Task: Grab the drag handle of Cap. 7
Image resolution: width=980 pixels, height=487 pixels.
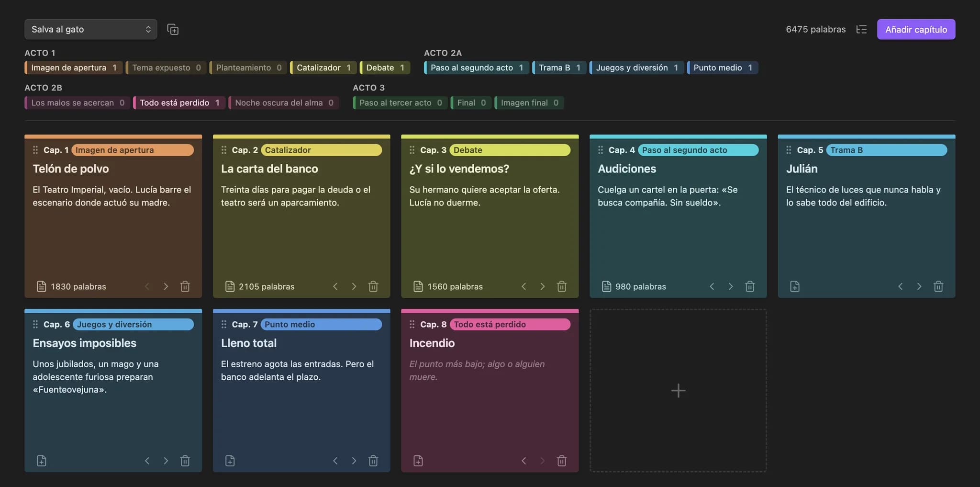Action: 224,324
